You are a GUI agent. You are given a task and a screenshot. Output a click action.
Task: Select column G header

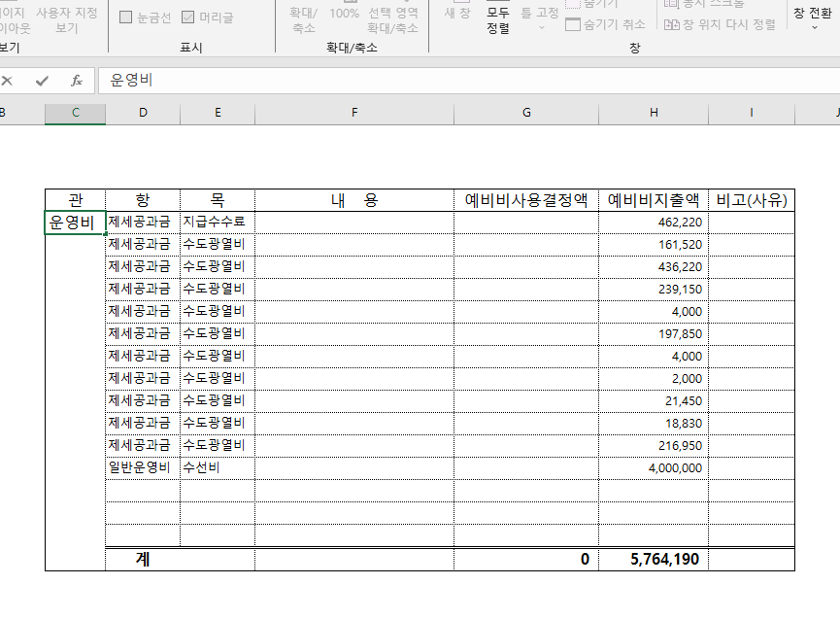[x=526, y=113]
